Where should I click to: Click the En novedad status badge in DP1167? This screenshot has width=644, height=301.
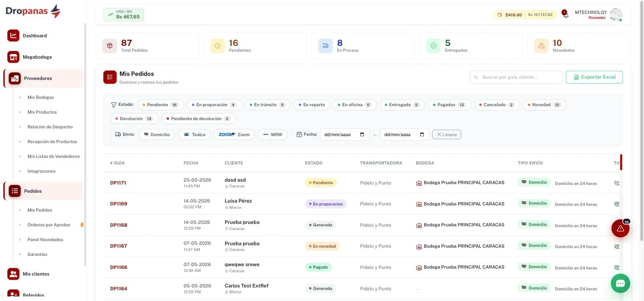(322, 246)
